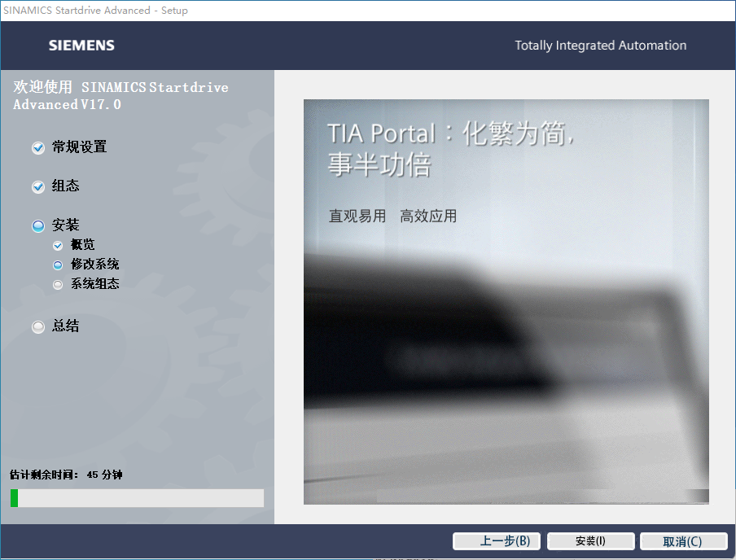
Task: Click the checkmark icon beside 概览
Action: click(58, 244)
